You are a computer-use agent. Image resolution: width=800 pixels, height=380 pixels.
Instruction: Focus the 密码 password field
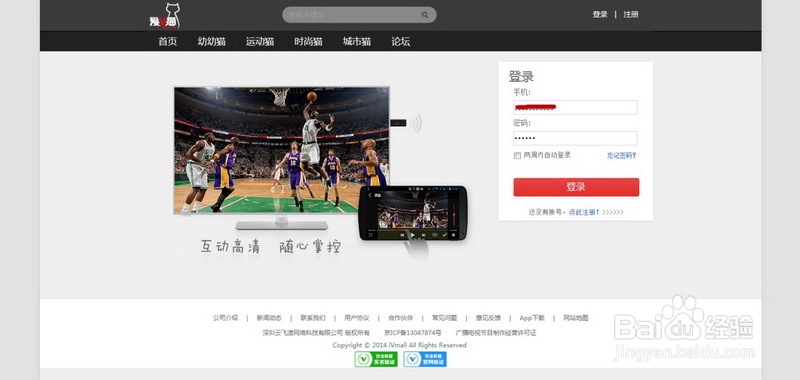click(x=575, y=138)
